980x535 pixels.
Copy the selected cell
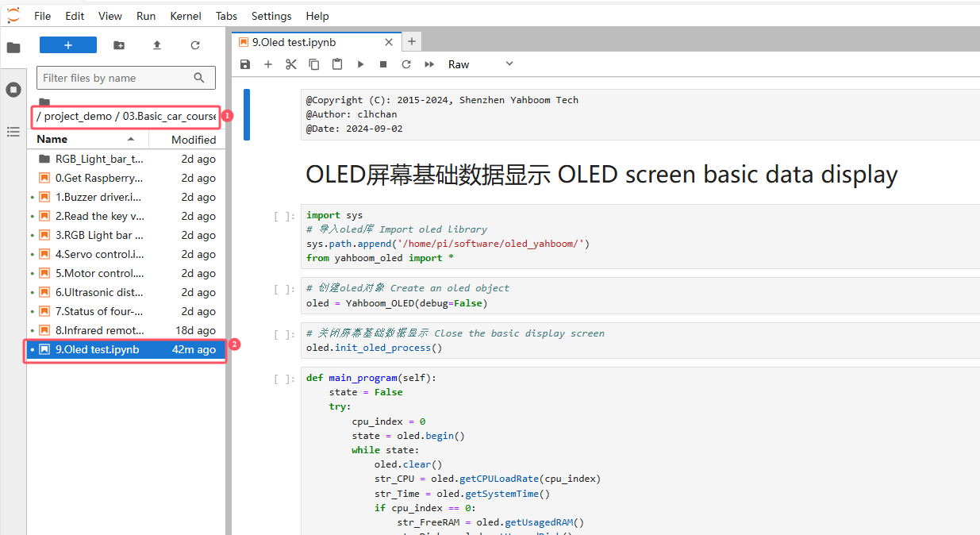coord(314,64)
